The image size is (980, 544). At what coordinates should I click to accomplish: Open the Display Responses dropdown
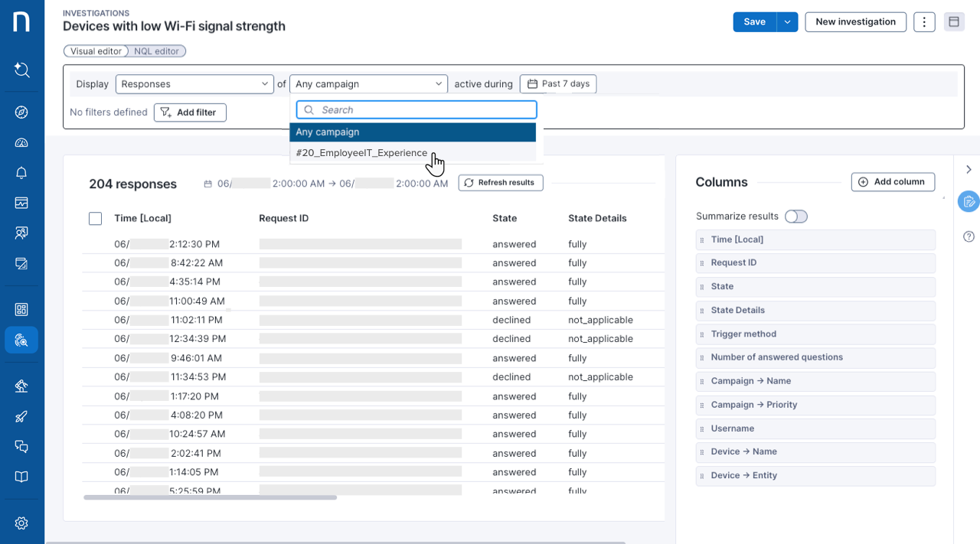point(194,83)
